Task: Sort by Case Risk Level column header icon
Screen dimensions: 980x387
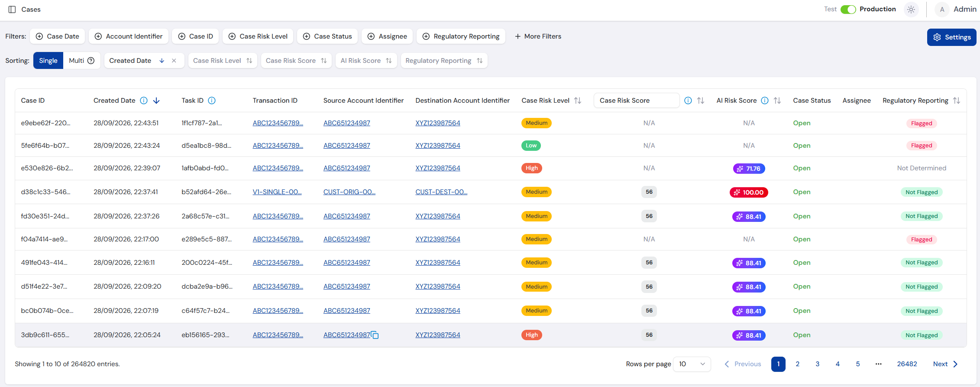Action: click(x=578, y=101)
